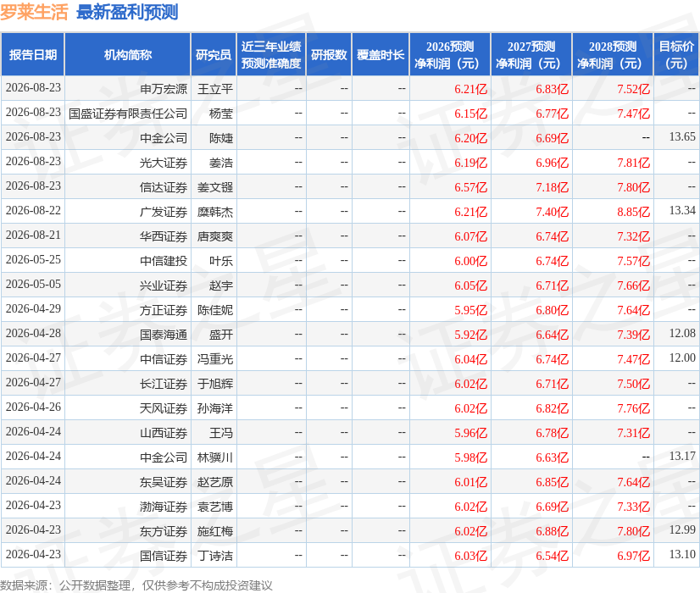Click 6.97亿 forecast in last row
This screenshot has width=700, height=593.
(x=634, y=556)
